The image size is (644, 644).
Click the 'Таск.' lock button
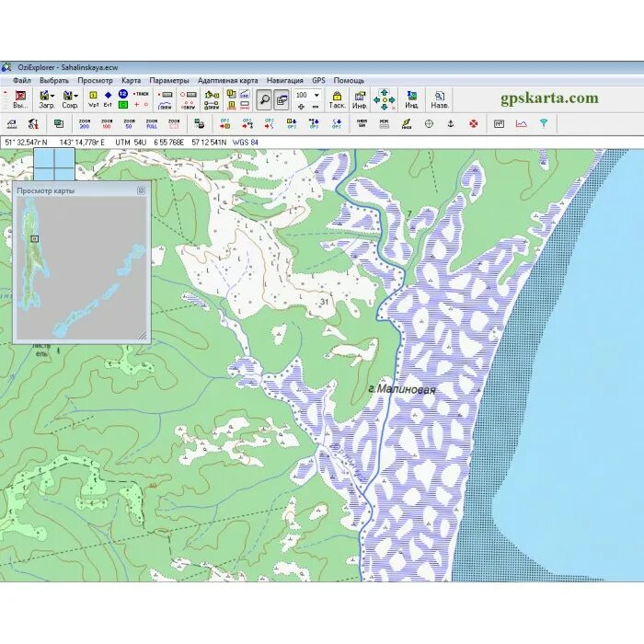[337, 99]
